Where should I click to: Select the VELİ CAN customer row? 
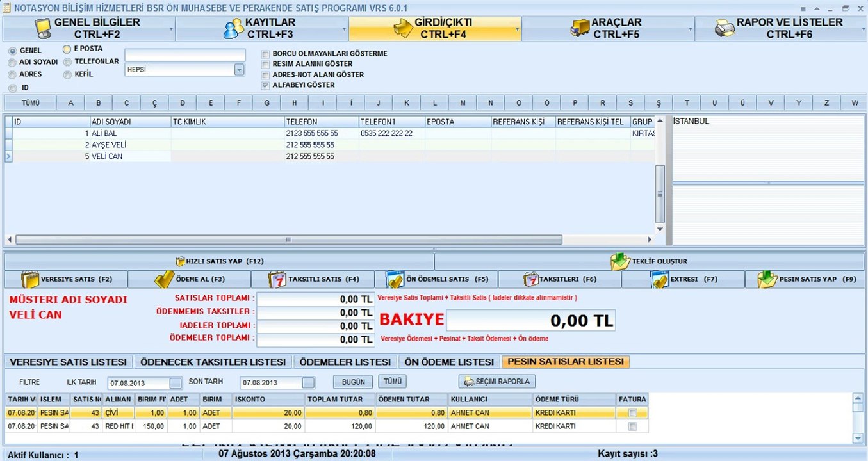[330, 156]
